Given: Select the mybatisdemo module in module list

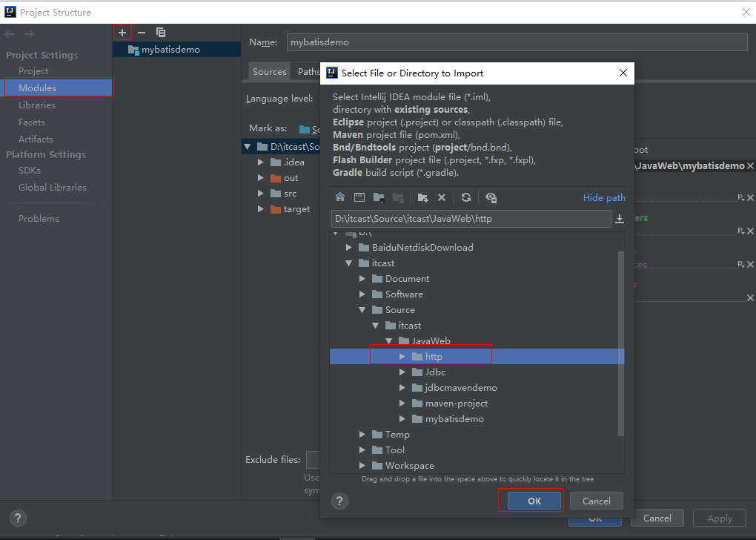Looking at the screenshot, I should 176,49.
